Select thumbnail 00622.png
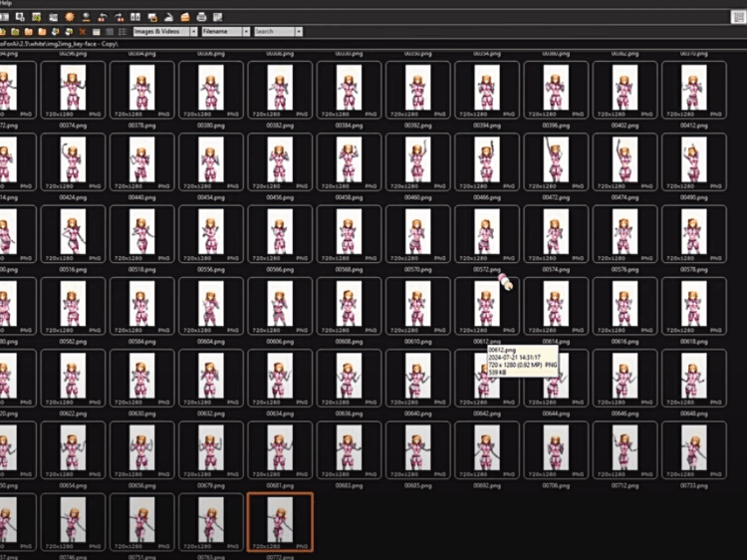Viewport: 747px width, 560px height. 73,378
